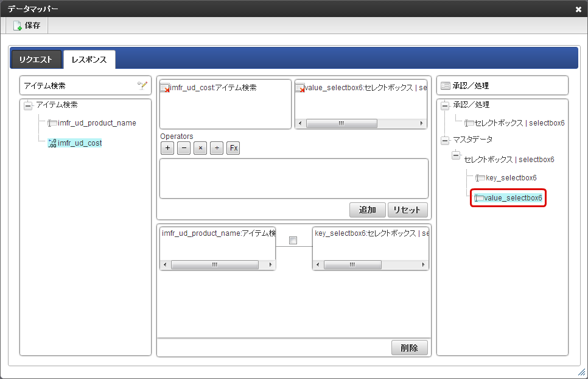Select セレクトボックス | selectbox6 under 承認／処理

coord(519,123)
